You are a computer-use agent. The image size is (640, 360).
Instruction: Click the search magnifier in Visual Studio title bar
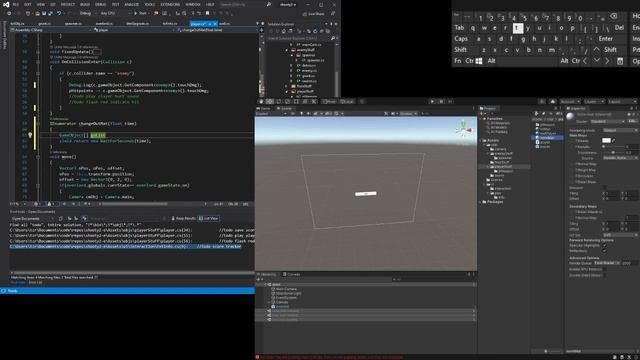click(x=269, y=4)
